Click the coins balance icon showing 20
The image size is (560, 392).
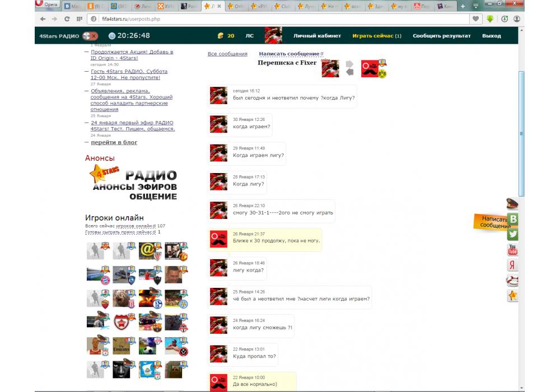(x=221, y=36)
